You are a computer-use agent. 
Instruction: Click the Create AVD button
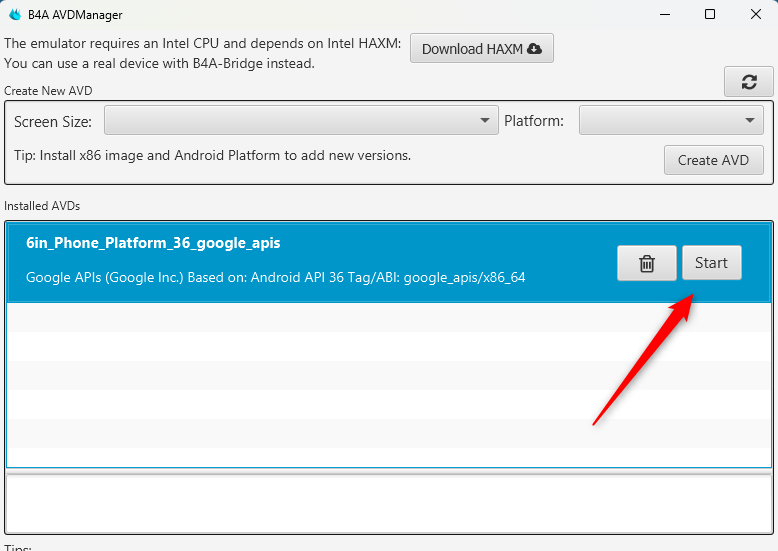(713, 160)
